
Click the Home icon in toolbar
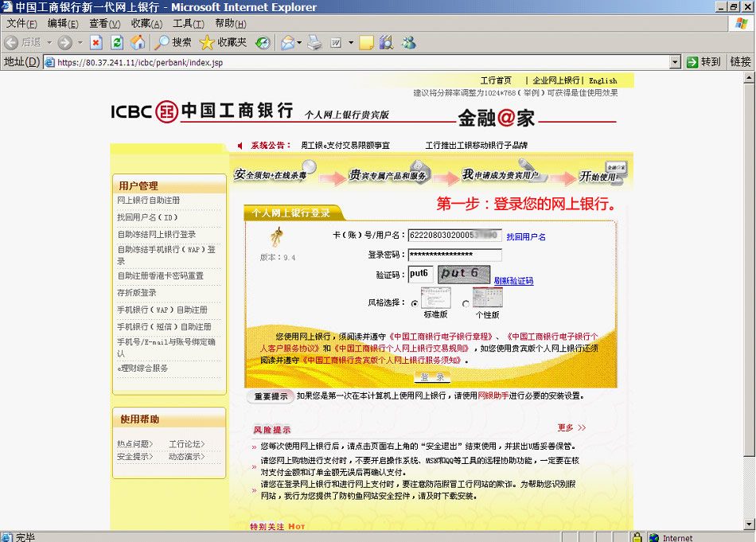138,43
